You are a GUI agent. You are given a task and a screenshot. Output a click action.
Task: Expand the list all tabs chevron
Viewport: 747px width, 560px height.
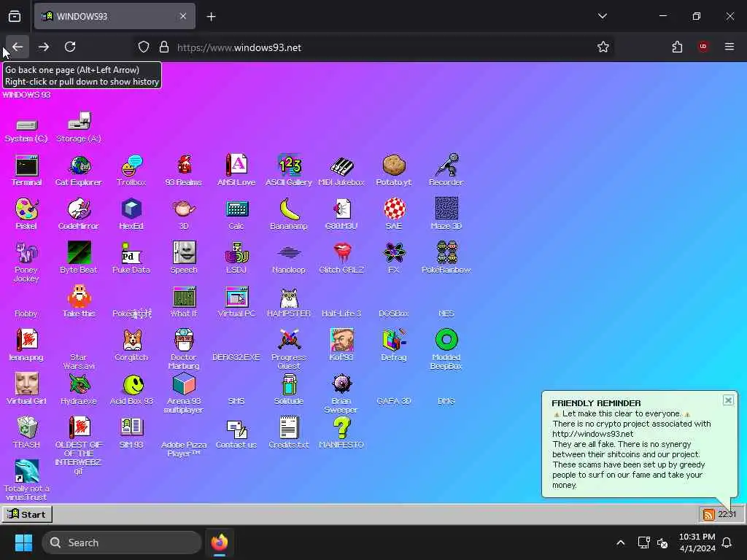coord(602,16)
